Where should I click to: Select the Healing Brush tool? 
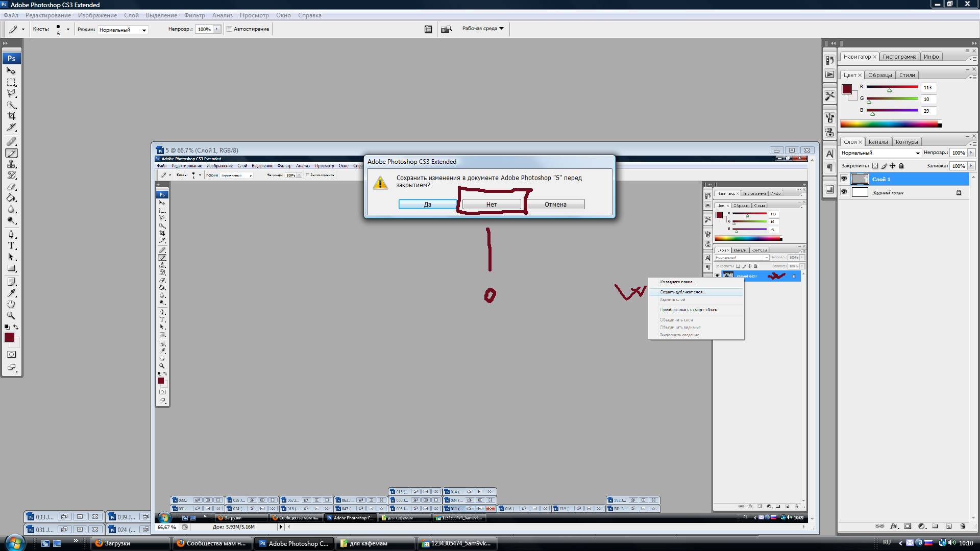pos(11,141)
